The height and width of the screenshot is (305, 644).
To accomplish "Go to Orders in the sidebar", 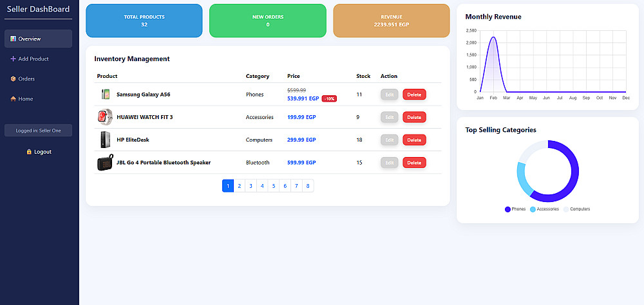I will 38,79.
